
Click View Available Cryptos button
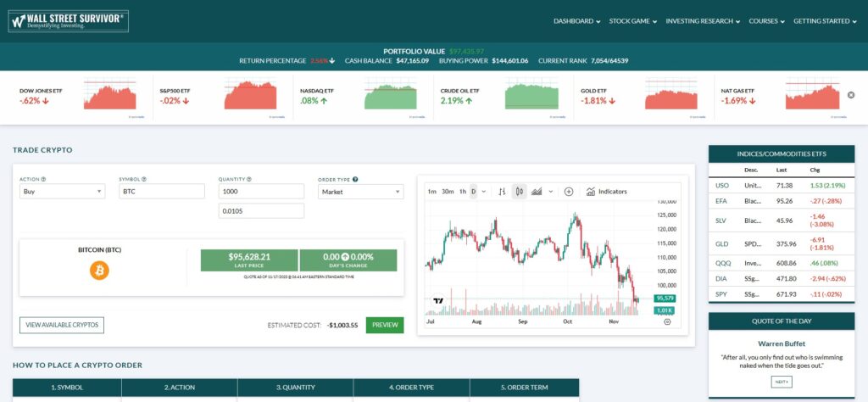click(x=61, y=325)
